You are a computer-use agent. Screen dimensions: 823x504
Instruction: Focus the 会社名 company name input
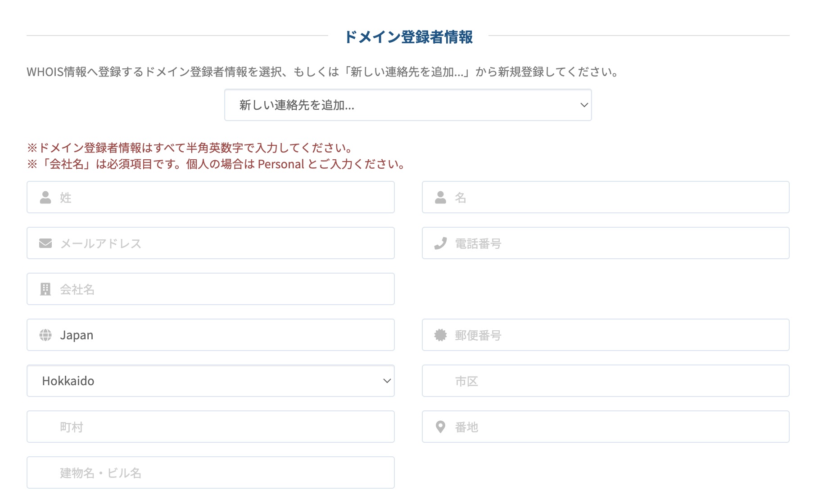pos(211,289)
